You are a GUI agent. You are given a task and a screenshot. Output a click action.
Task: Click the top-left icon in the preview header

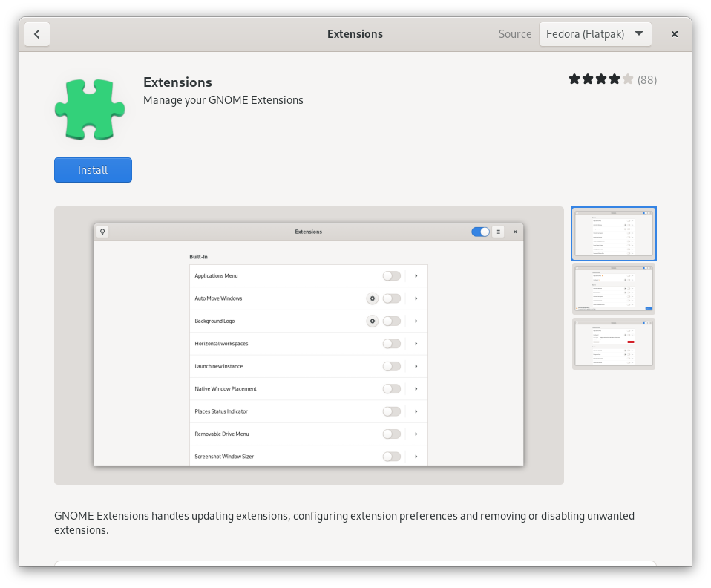(102, 232)
